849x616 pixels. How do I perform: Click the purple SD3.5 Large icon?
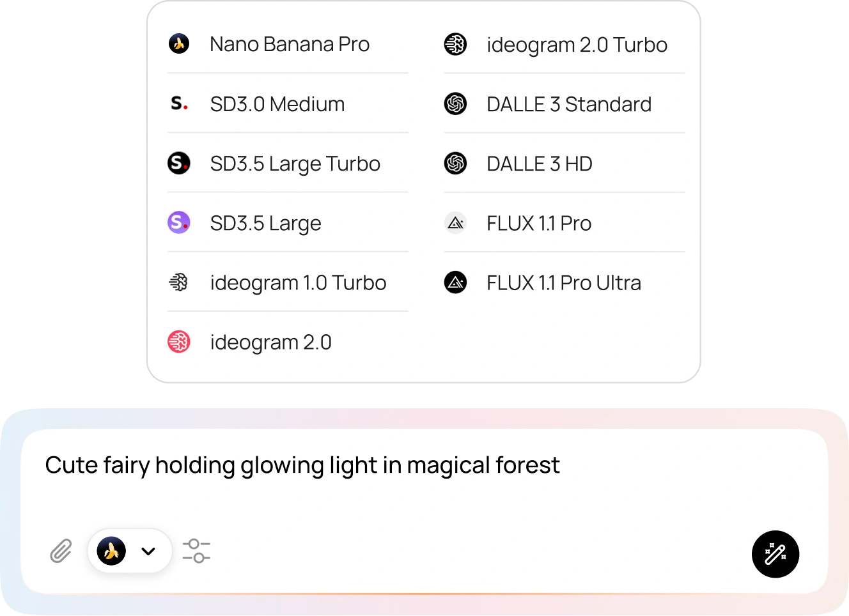click(179, 223)
